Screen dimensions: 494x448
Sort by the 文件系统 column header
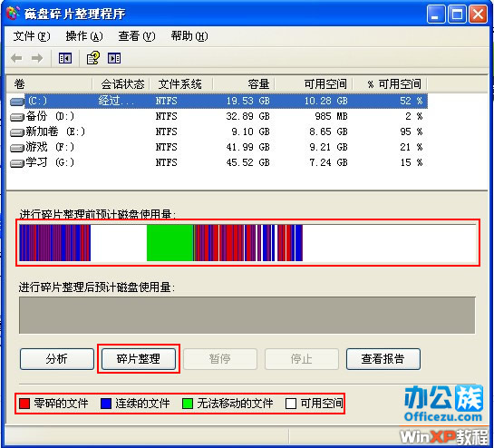[181, 84]
